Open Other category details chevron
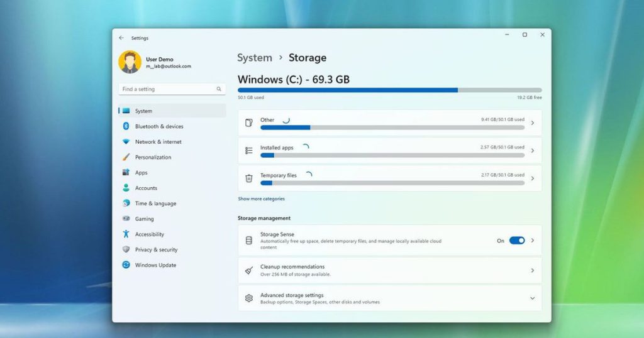This screenshot has width=644, height=338. (x=532, y=123)
